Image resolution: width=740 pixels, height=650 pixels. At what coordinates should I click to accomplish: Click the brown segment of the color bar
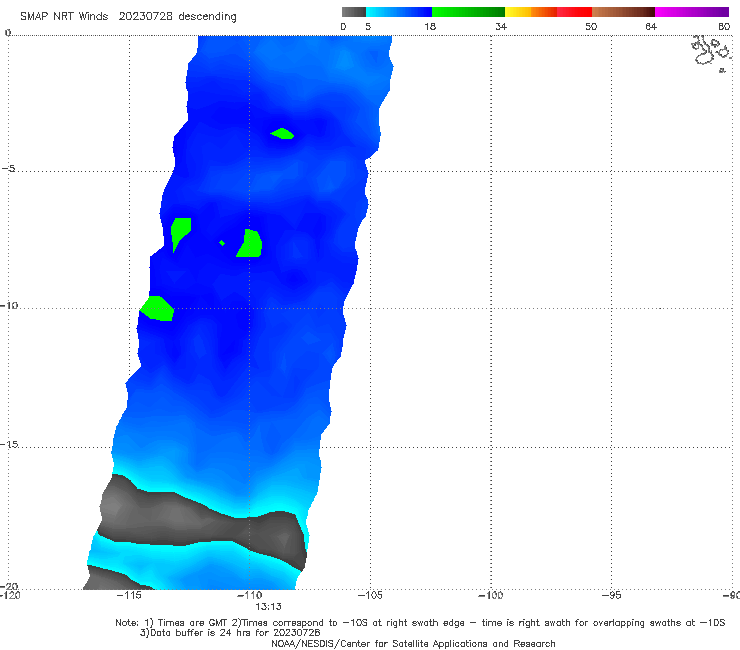tap(623, 12)
